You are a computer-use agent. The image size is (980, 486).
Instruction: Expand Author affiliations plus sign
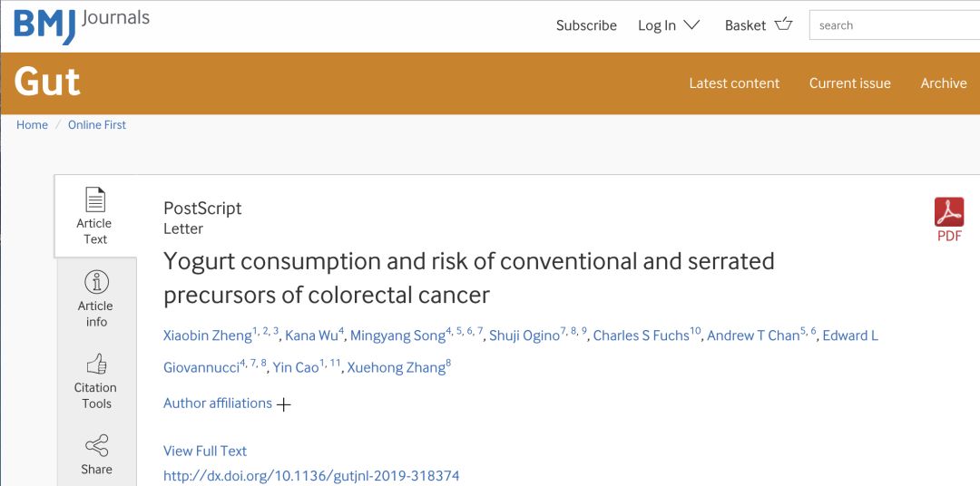(x=284, y=404)
